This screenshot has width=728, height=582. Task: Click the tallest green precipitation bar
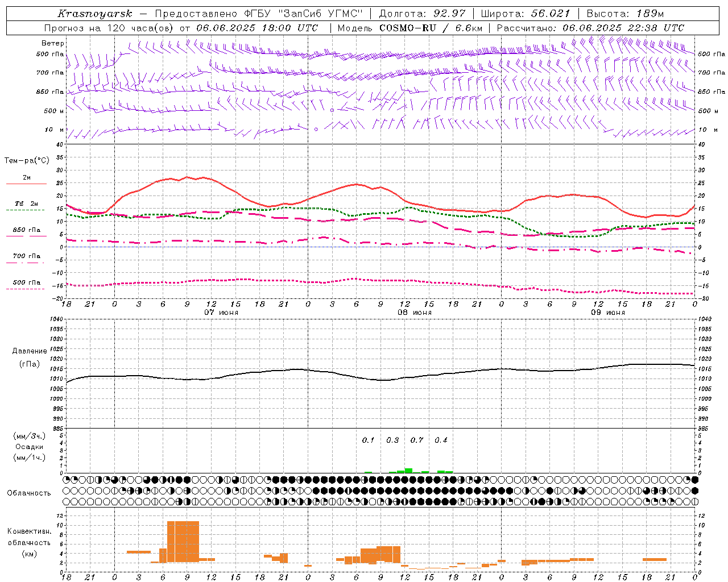click(x=408, y=471)
